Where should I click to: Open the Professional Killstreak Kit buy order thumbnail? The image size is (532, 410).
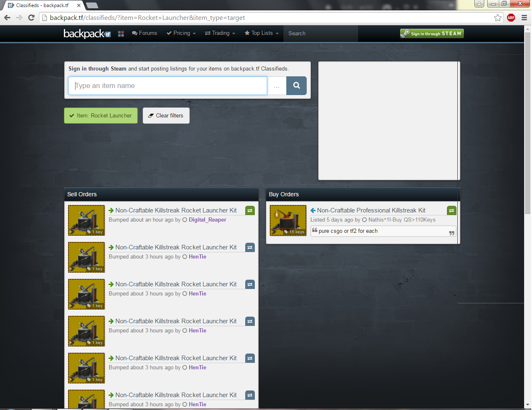pos(288,220)
